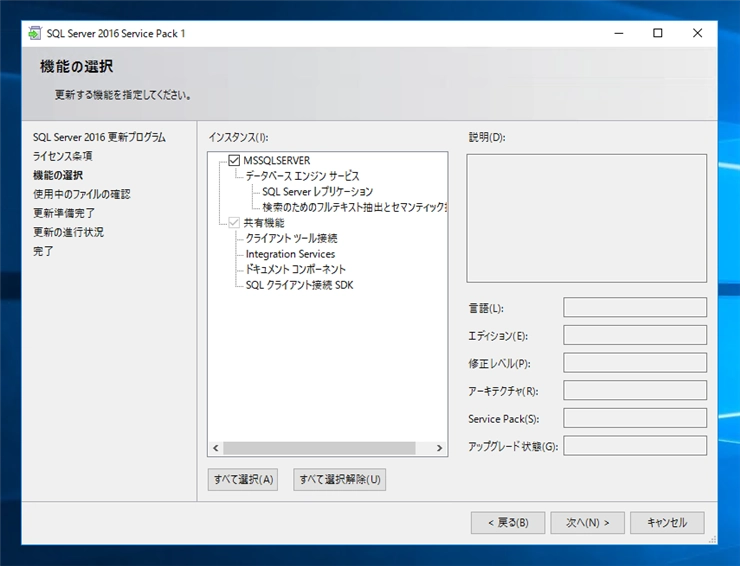The image size is (740, 566).
Task: Select ライセンス条項 step in sidebar
Action: pos(62,156)
